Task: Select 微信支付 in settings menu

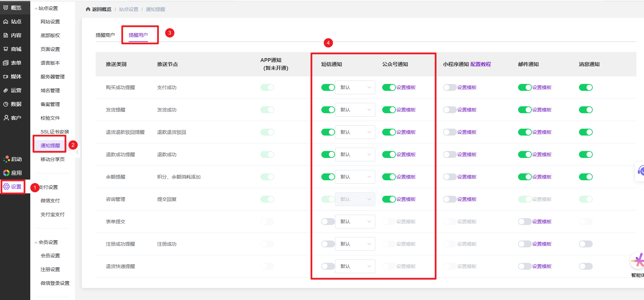Action: point(50,201)
